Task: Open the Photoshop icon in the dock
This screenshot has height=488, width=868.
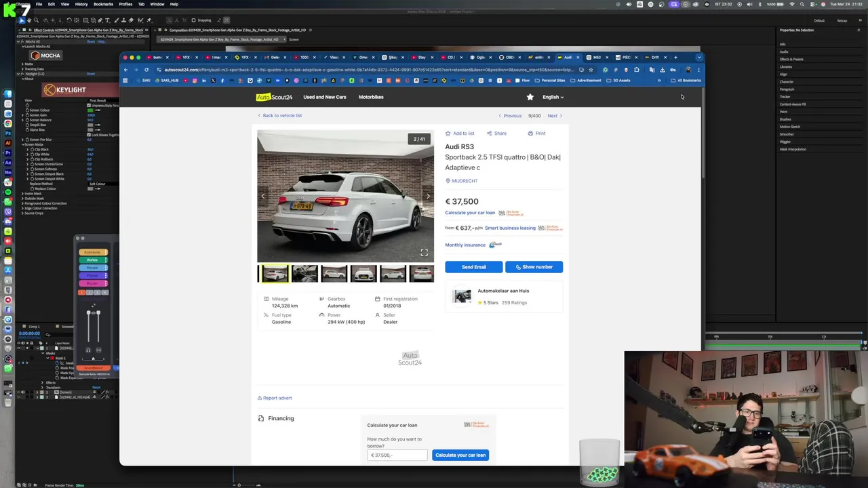Action: coord(8,134)
